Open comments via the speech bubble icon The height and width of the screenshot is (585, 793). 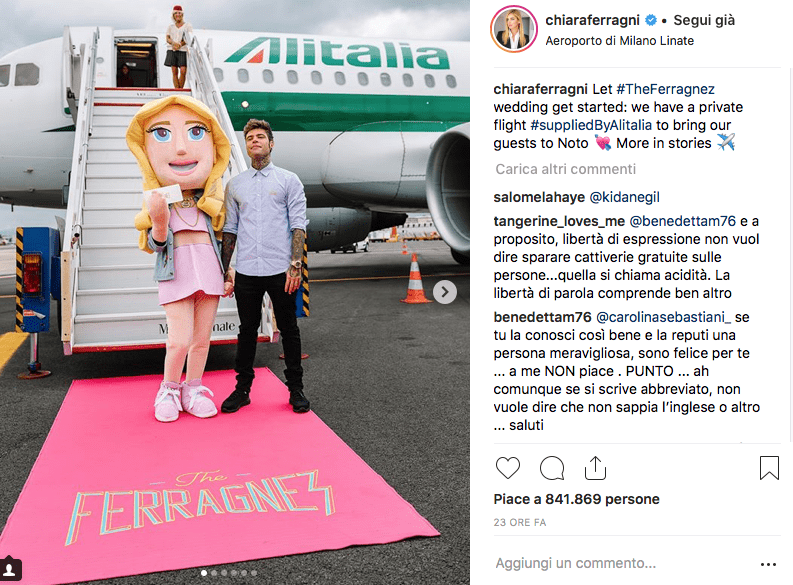(x=552, y=468)
